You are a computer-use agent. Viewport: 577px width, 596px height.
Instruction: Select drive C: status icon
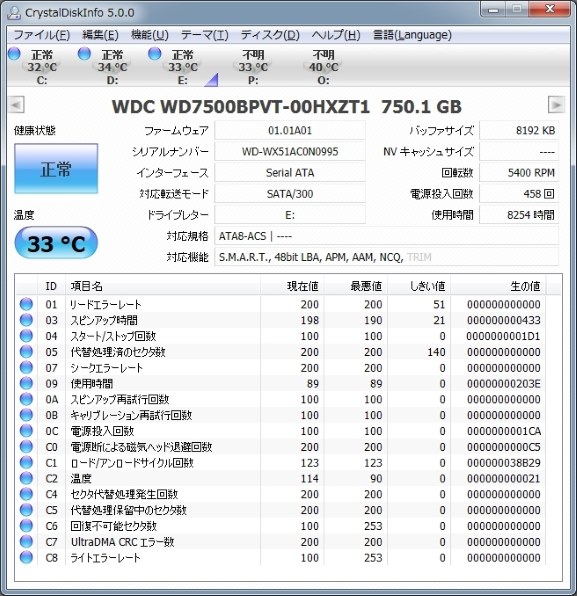(14, 54)
